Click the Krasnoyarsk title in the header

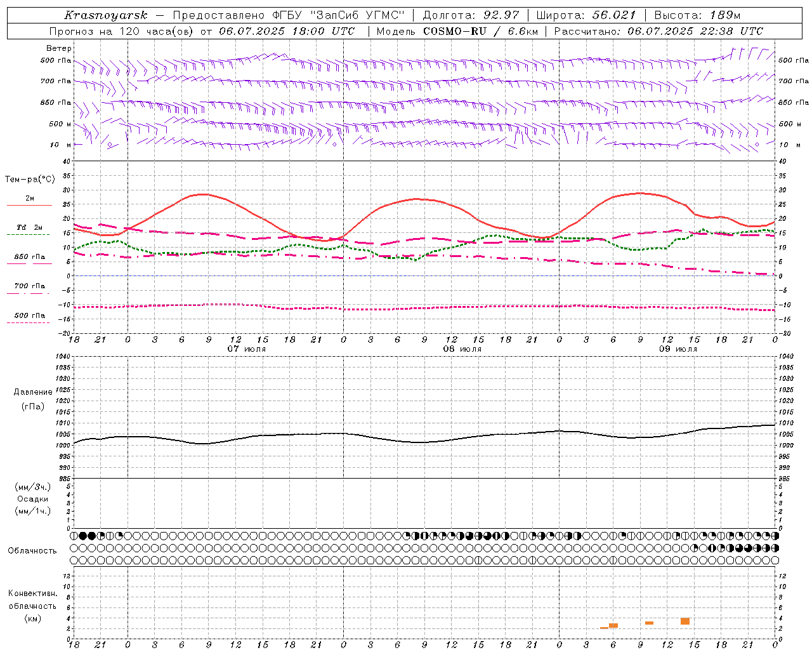tap(106, 15)
